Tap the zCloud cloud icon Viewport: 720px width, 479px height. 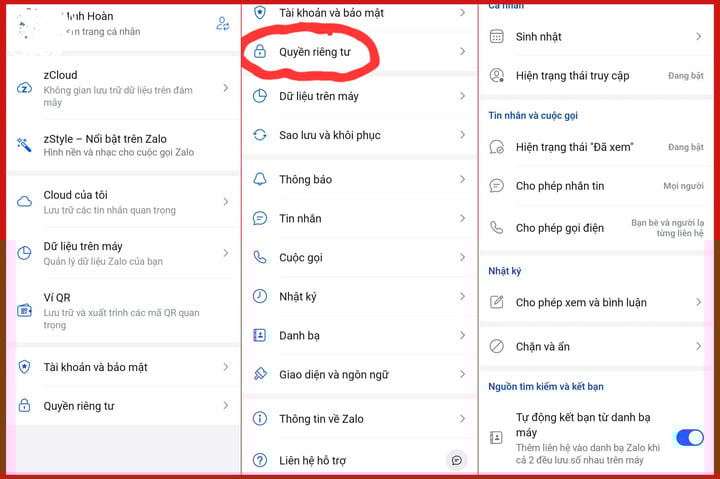tap(25, 88)
